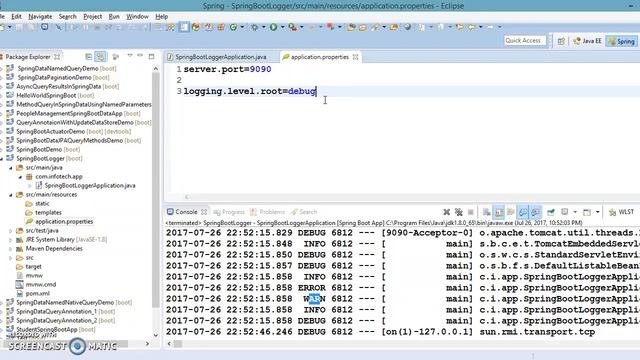Viewport: 640px width, 360px height.
Task: Collapse the src/main/resources folder
Action: 11,195
